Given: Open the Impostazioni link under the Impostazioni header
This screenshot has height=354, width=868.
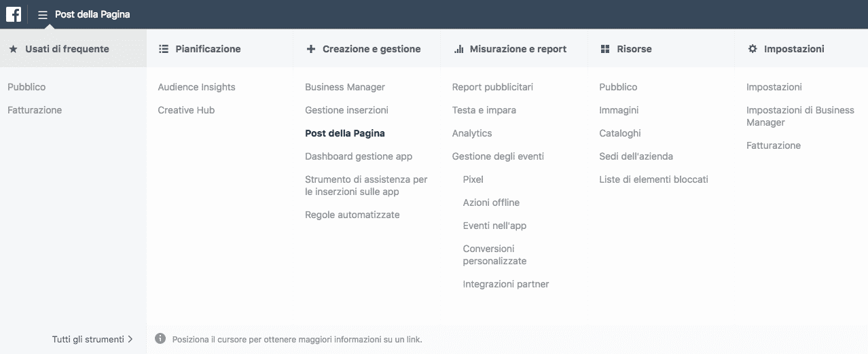Looking at the screenshot, I should click(x=774, y=87).
